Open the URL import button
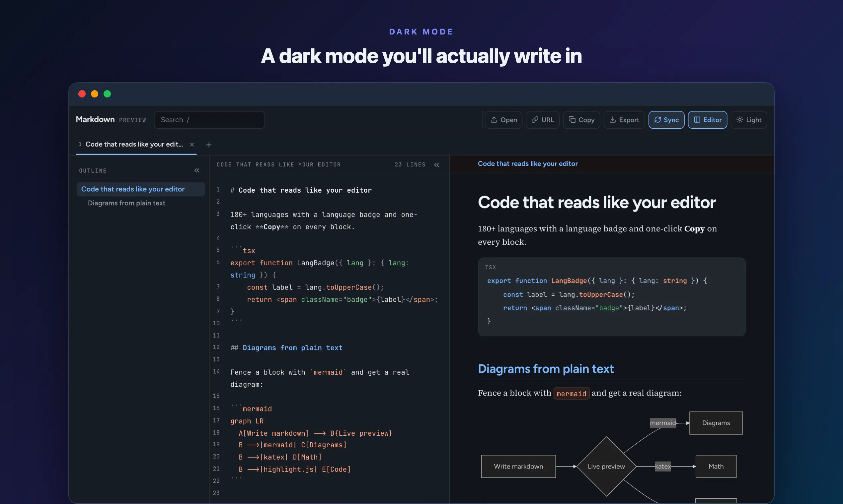 [543, 120]
